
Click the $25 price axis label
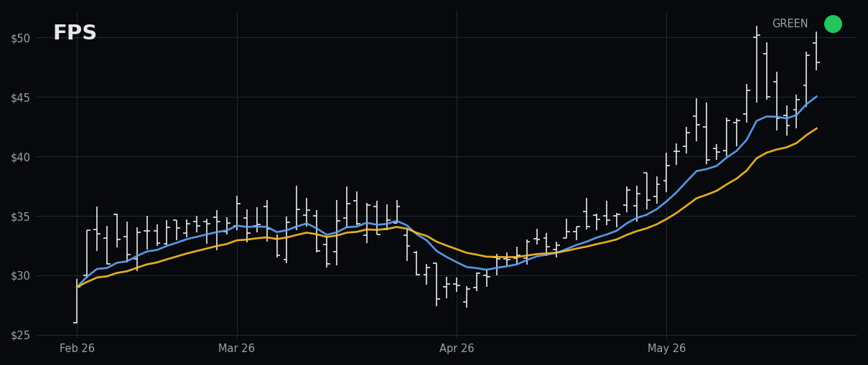pyautogui.click(x=20, y=336)
